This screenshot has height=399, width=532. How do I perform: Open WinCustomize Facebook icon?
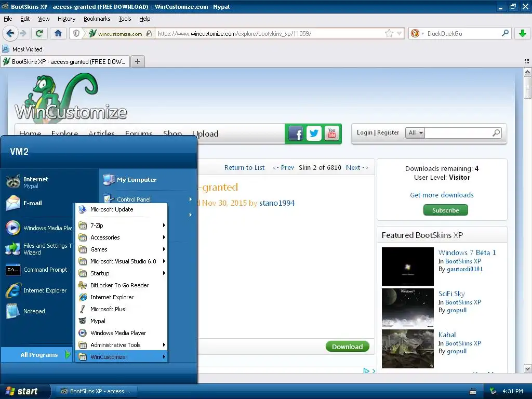click(x=296, y=134)
